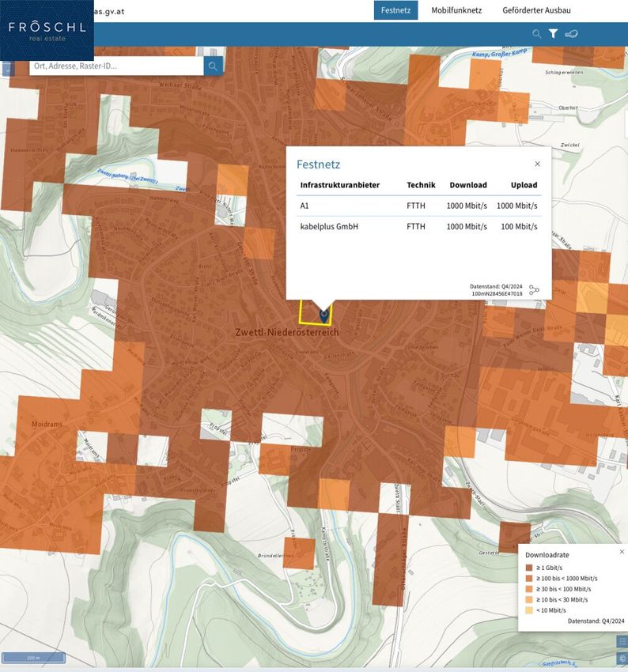Click the blue map location pin marker
The width and height of the screenshot is (628, 672).
(x=323, y=315)
